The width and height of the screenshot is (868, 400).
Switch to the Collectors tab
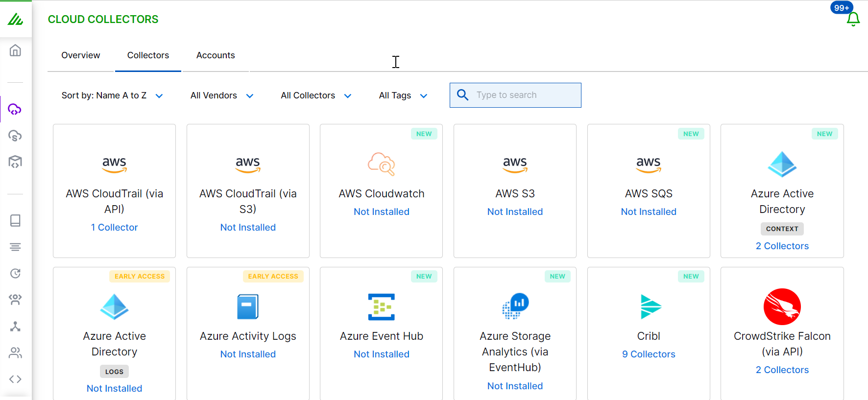148,55
